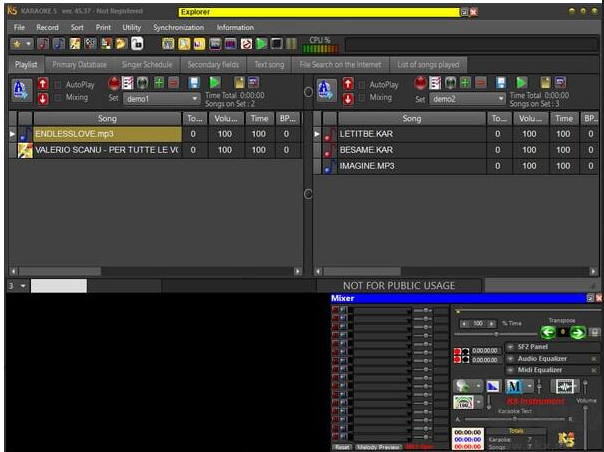The height and width of the screenshot is (452, 604).
Task: Open the Utility menu
Action: pyautogui.click(x=132, y=27)
